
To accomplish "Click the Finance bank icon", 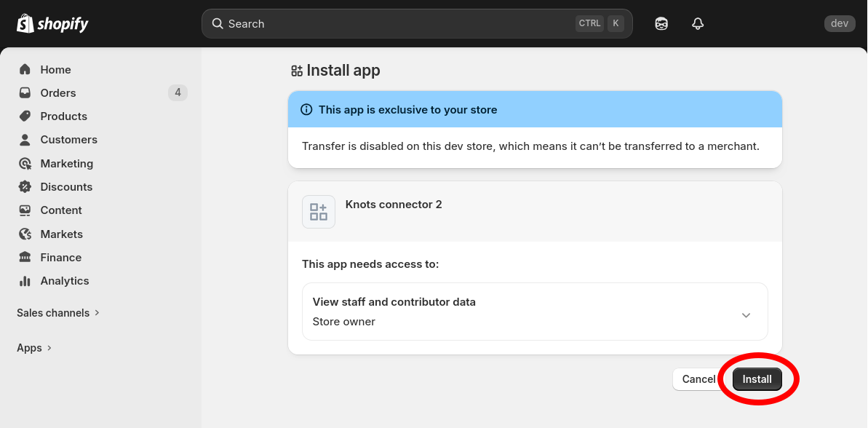I will tap(25, 257).
